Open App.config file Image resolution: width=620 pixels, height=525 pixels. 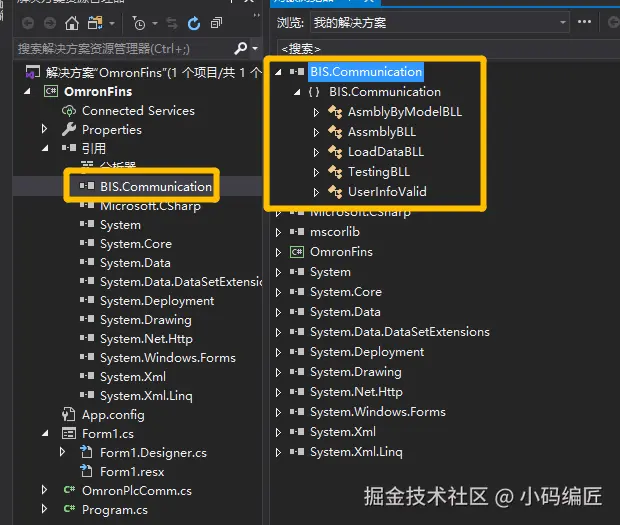pos(113,415)
